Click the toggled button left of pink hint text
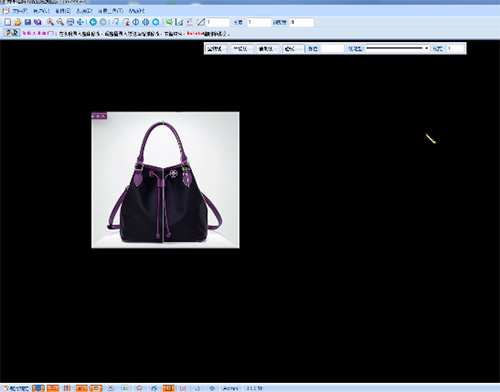Viewport: 500px width, 392px height. pos(12,33)
